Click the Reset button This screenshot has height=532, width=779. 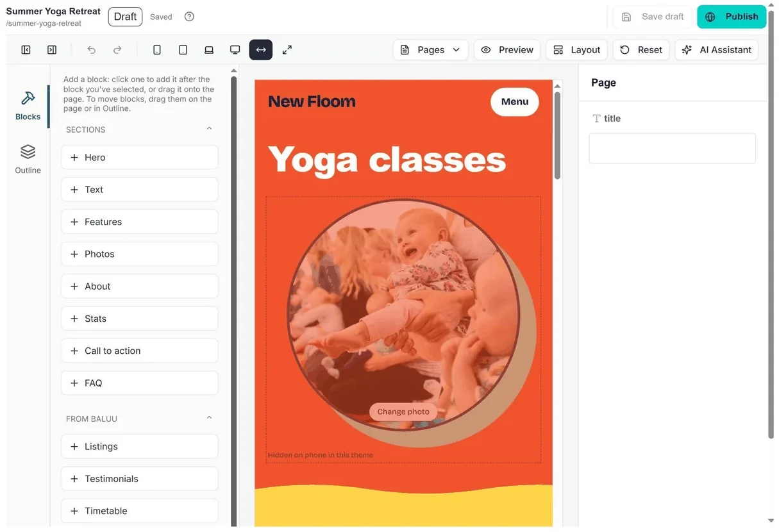pyautogui.click(x=641, y=50)
